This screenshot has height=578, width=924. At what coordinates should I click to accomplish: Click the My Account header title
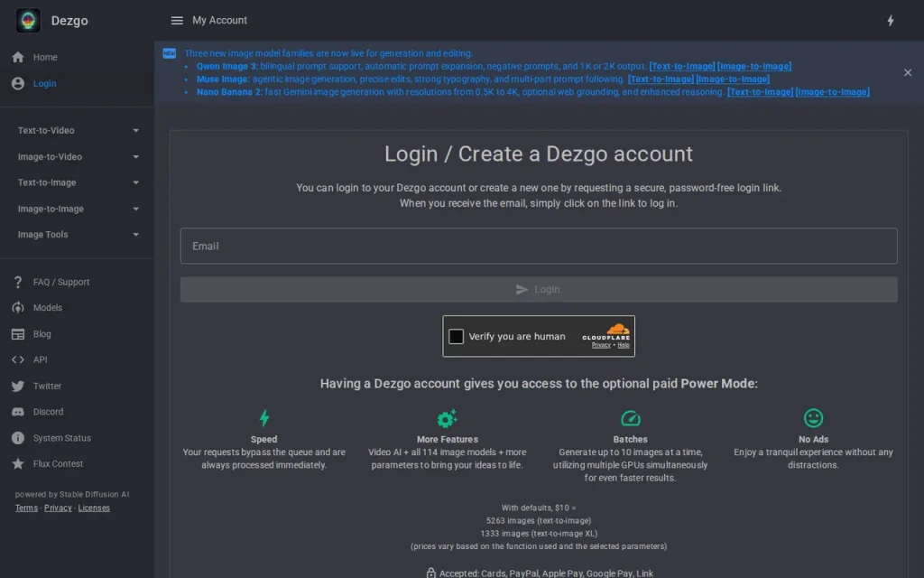(220, 21)
